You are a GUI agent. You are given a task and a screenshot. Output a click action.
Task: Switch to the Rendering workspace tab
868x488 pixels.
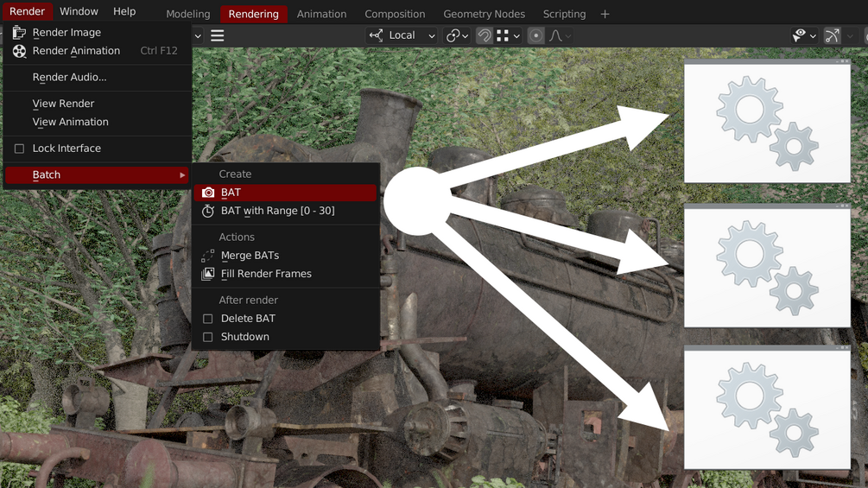(254, 14)
